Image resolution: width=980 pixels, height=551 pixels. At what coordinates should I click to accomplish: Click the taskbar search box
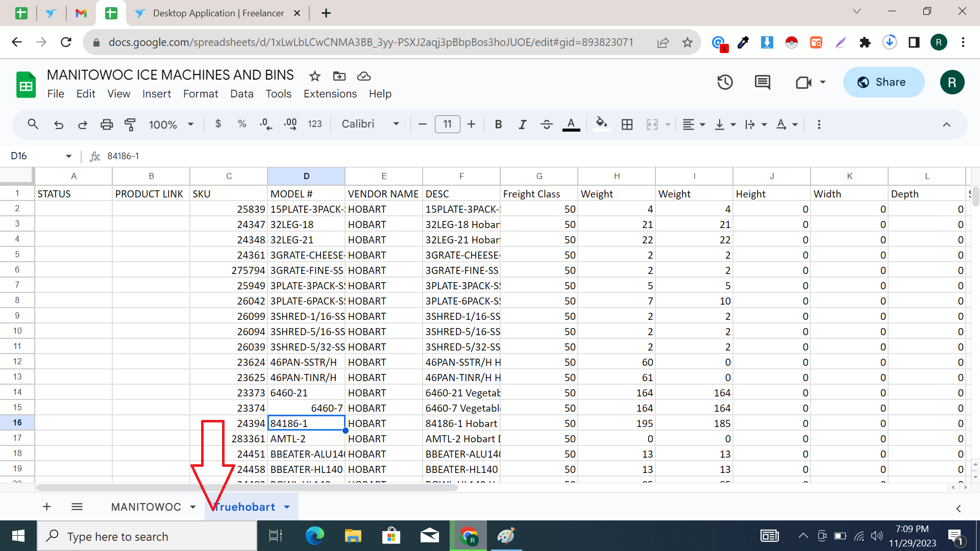click(147, 536)
